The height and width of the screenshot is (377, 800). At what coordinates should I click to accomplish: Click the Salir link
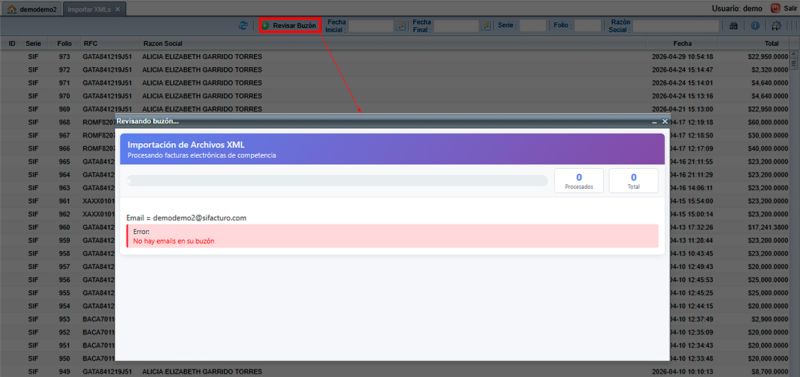click(x=790, y=9)
